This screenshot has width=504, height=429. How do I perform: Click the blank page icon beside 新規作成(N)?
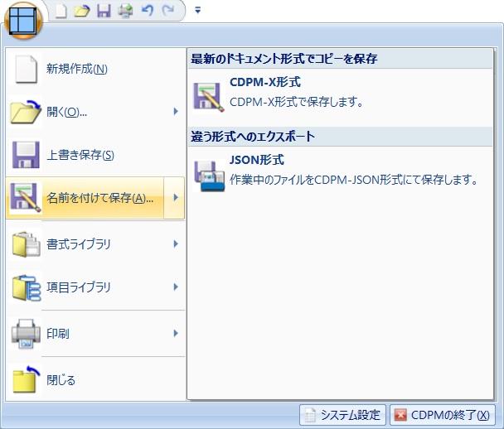[26, 69]
